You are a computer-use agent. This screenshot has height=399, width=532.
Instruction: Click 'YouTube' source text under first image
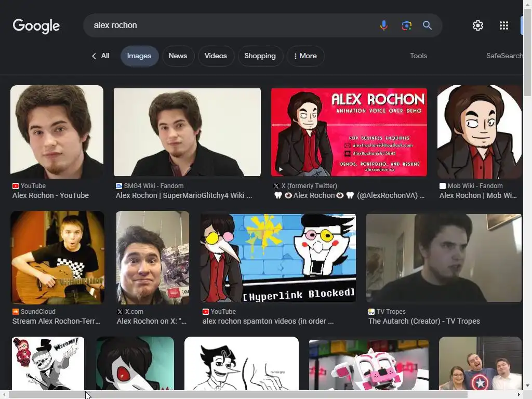[x=33, y=186]
